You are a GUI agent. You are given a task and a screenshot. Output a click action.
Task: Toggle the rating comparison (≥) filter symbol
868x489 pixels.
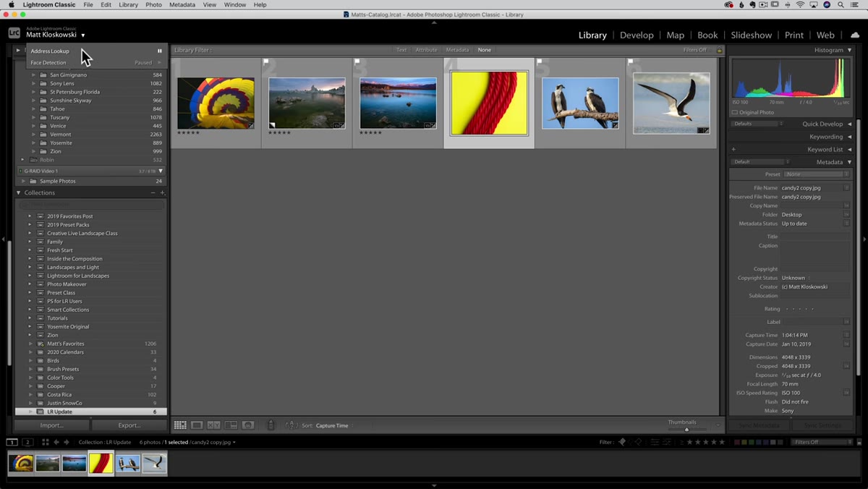pos(682,442)
